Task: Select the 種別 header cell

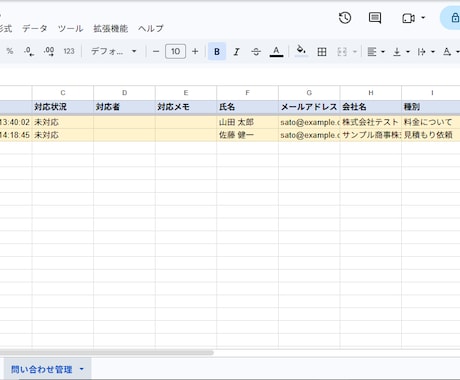Action: coord(431,107)
